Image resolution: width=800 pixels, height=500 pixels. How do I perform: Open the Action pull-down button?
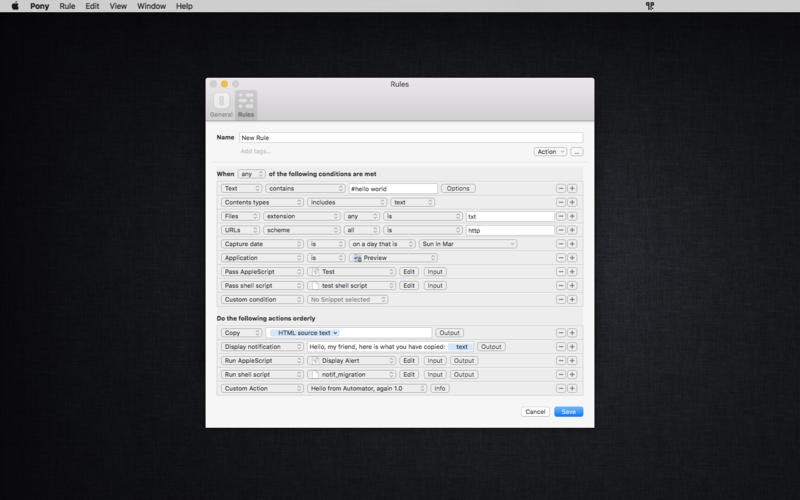[550, 152]
